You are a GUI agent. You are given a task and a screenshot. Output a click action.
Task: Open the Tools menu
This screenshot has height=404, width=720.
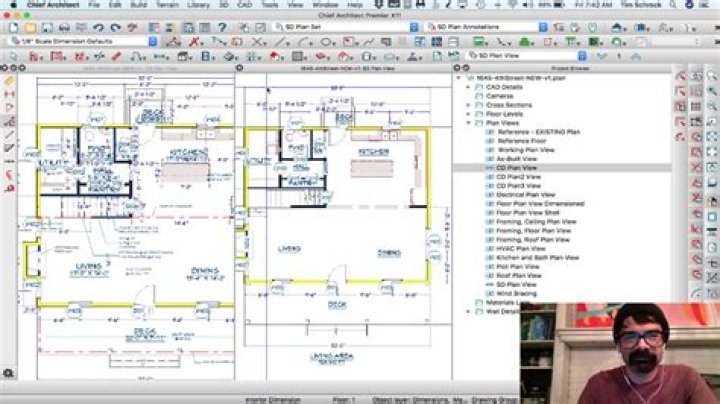(270, 5)
